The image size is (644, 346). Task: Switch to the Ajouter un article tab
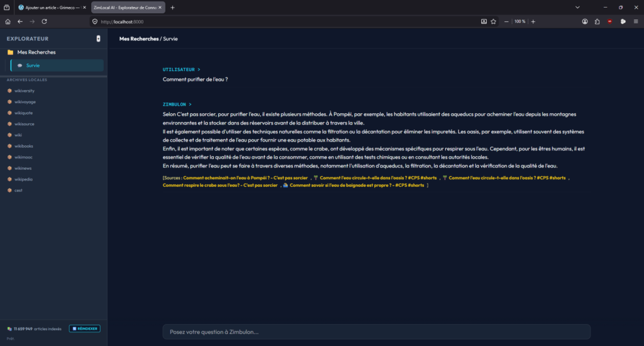point(52,8)
